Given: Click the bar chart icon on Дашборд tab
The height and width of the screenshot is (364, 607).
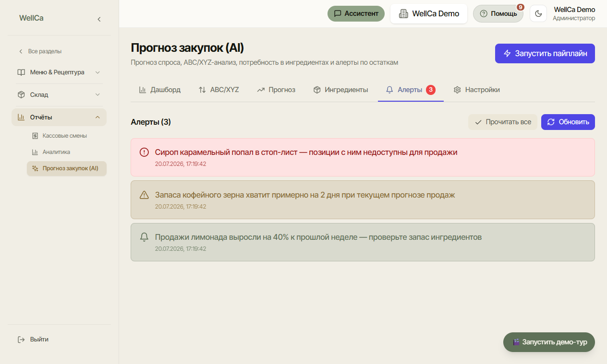Looking at the screenshot, I should (x=143, y=90).
